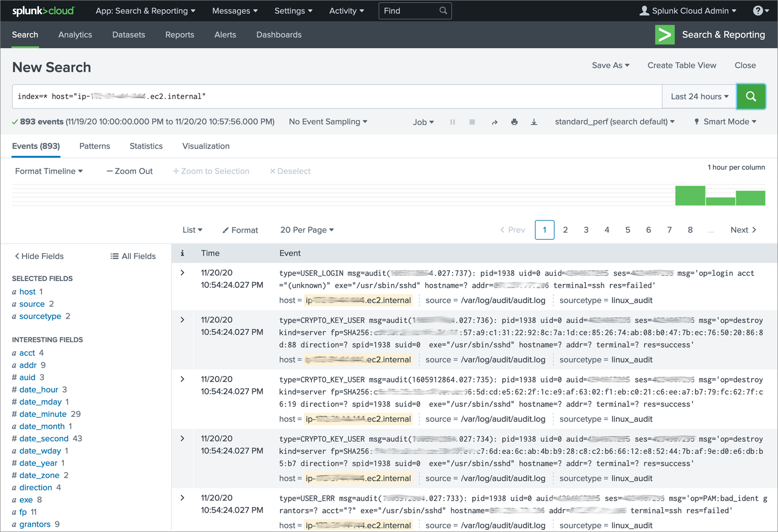Click the Create Table View button
The width and height of the screenshot is (778, 532).
point(682,65)
